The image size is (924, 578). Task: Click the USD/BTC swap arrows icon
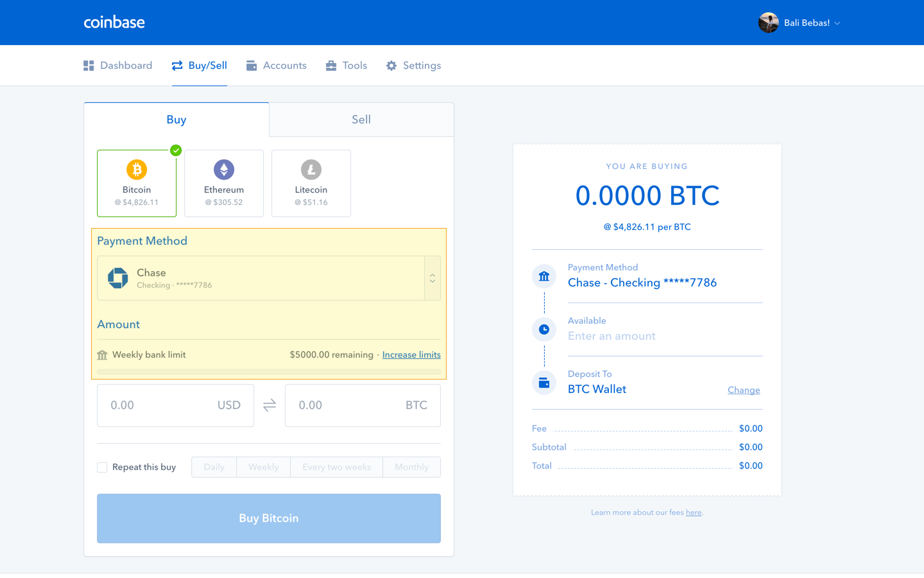click(x=269, y=405)
